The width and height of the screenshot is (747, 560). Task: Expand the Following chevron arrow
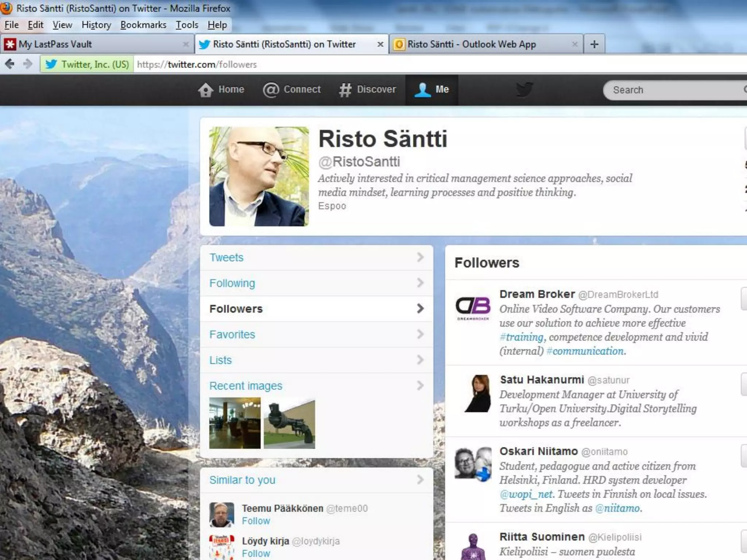click(x=420, y=283)
